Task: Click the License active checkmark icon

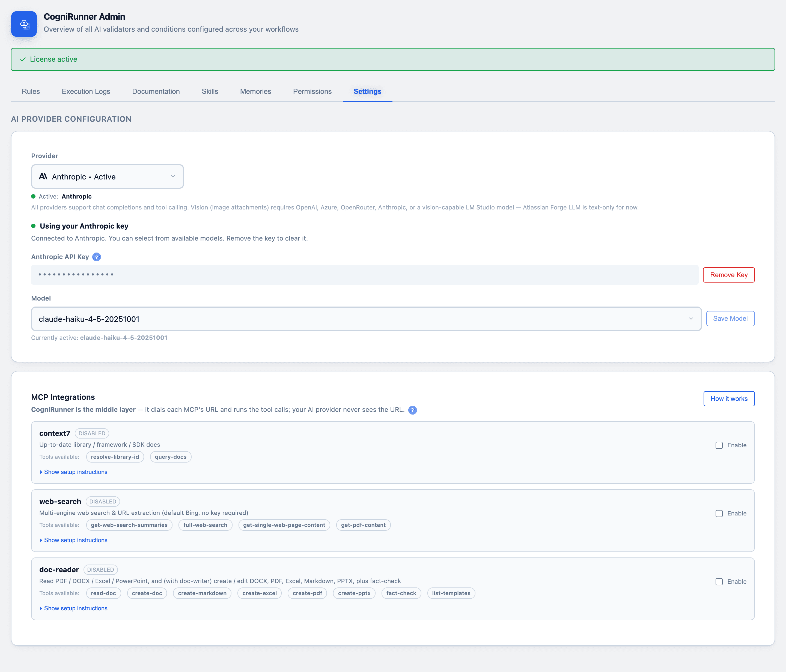Action: (23, 59)
